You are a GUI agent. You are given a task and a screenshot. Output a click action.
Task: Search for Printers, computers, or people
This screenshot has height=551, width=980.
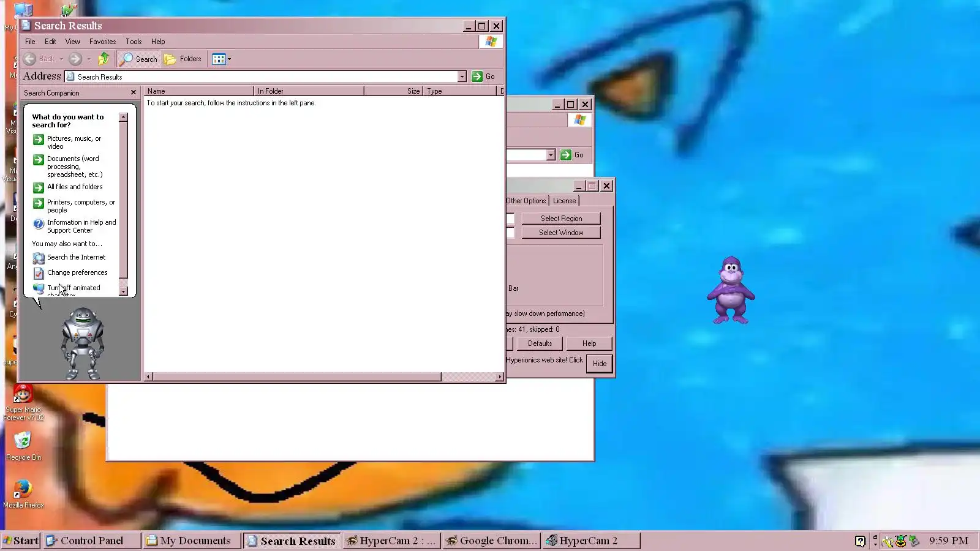coord(81,206)
